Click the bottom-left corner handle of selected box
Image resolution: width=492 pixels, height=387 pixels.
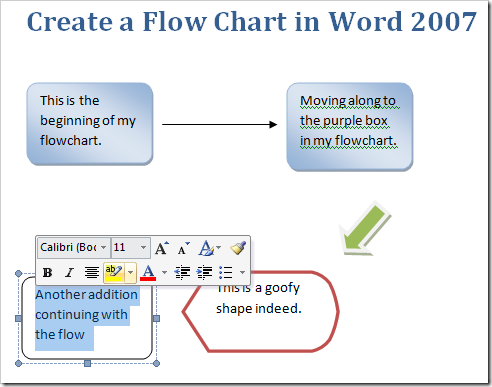[x=19, y=363]
